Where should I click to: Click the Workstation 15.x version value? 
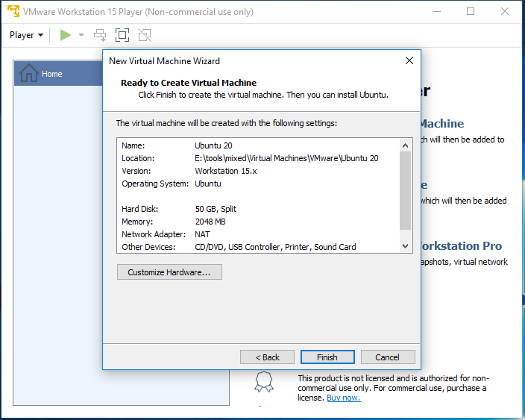(226, 171)
